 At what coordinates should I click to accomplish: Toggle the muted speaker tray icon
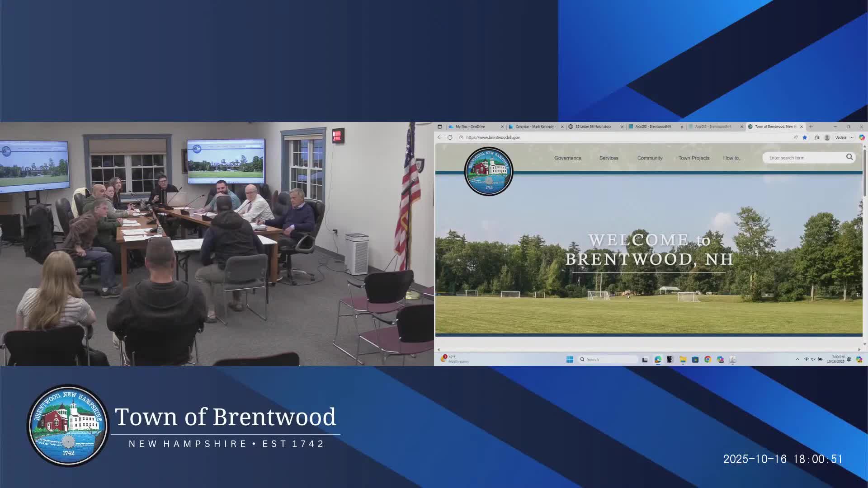coord(813,360)
